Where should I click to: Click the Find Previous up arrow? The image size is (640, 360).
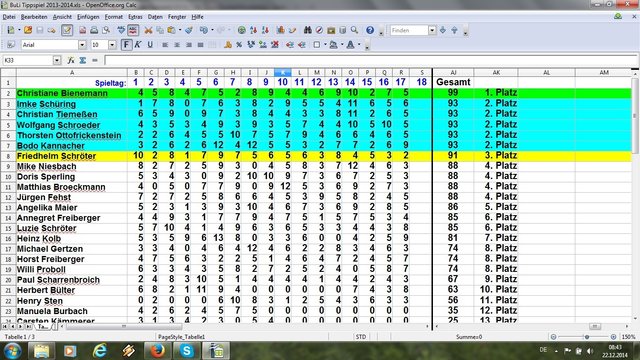pos(454,31)
